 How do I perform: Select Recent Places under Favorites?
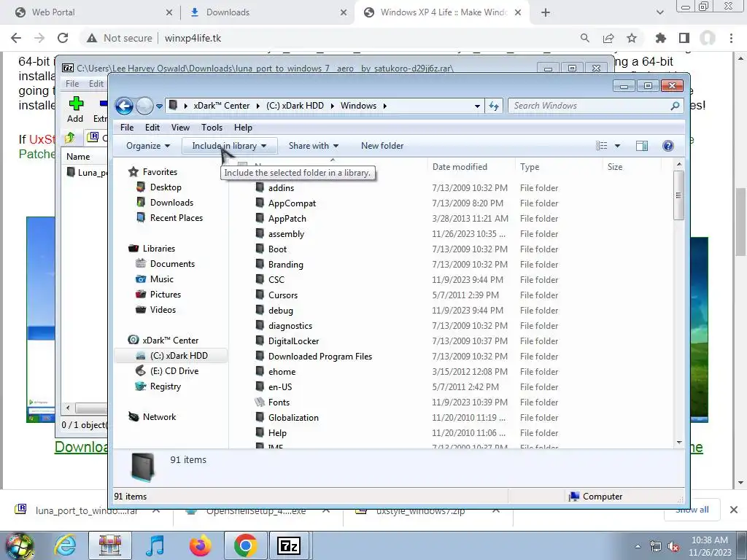[177, 217]
